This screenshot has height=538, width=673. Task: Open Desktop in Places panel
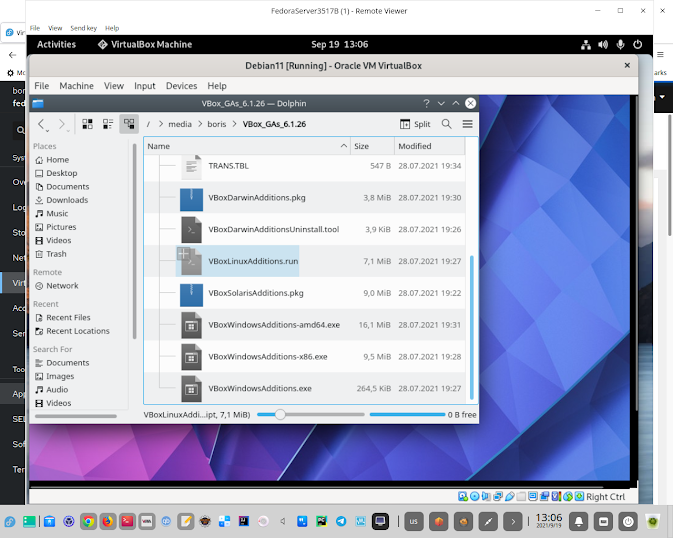coord(57,173)
